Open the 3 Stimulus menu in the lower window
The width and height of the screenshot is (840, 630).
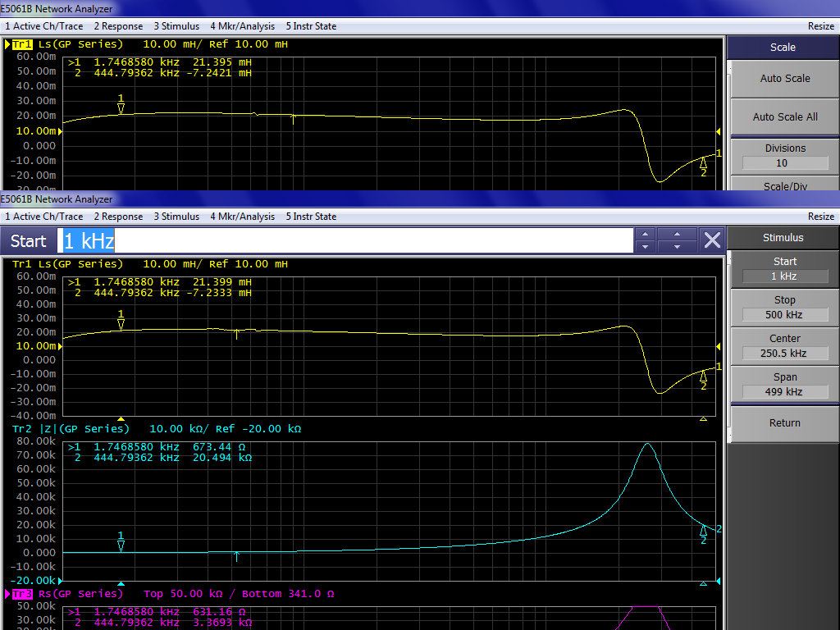point(176,217)
